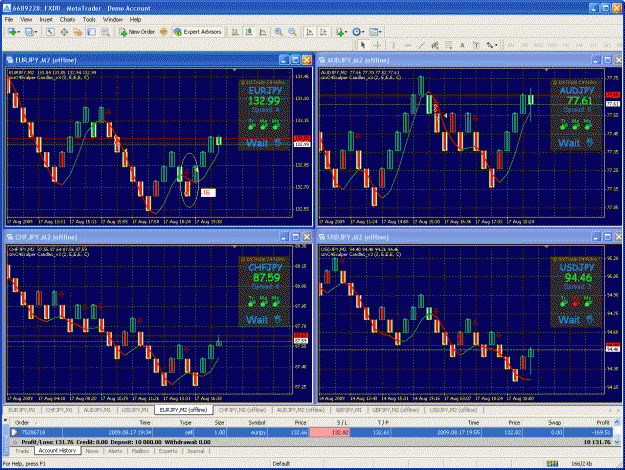This screenshot has height=470, width=625.
Task: Select the horizontal line drawing tool
Action: point(407,45)
